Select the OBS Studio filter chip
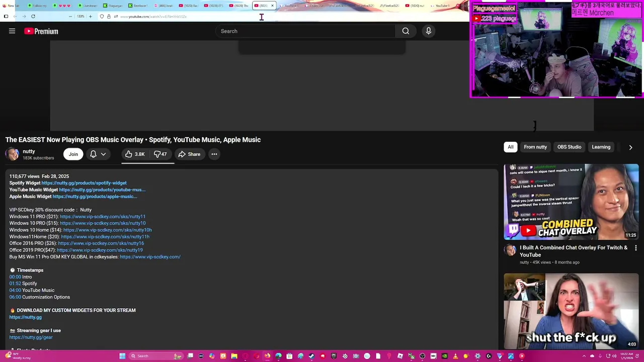Viewport: 644px width, 362px height. point(569,147)
